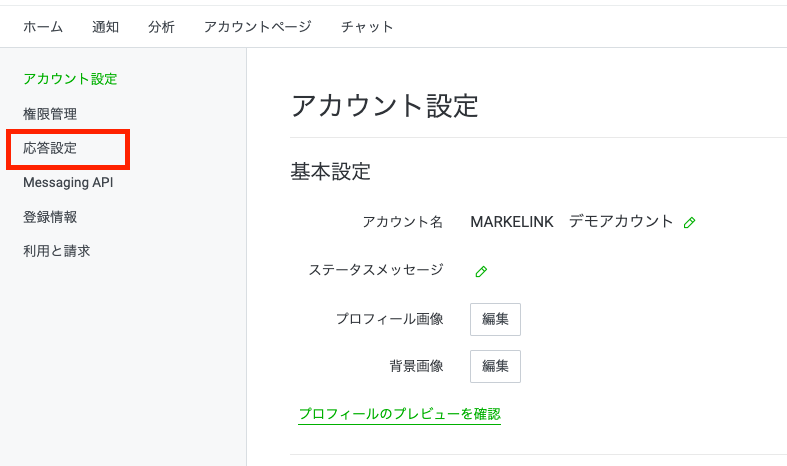This screenshot has height=466, width=787.
Task: Click the アカウント設定 page title
Action: (385, 106)
